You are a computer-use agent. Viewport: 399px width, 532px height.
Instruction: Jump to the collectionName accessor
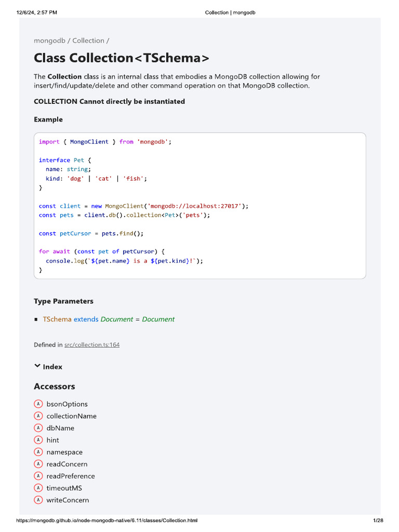pos(71,416)
